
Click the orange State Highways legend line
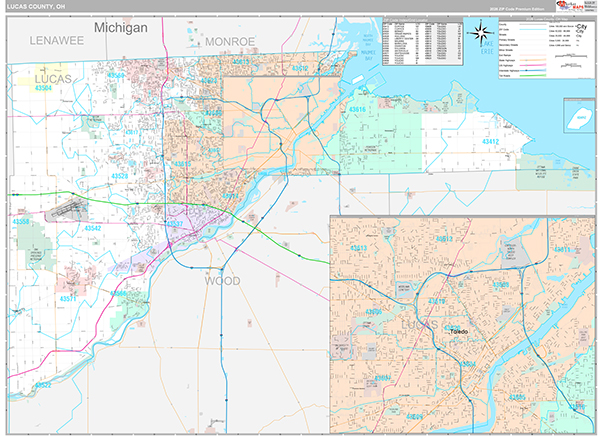pos(532,60)
